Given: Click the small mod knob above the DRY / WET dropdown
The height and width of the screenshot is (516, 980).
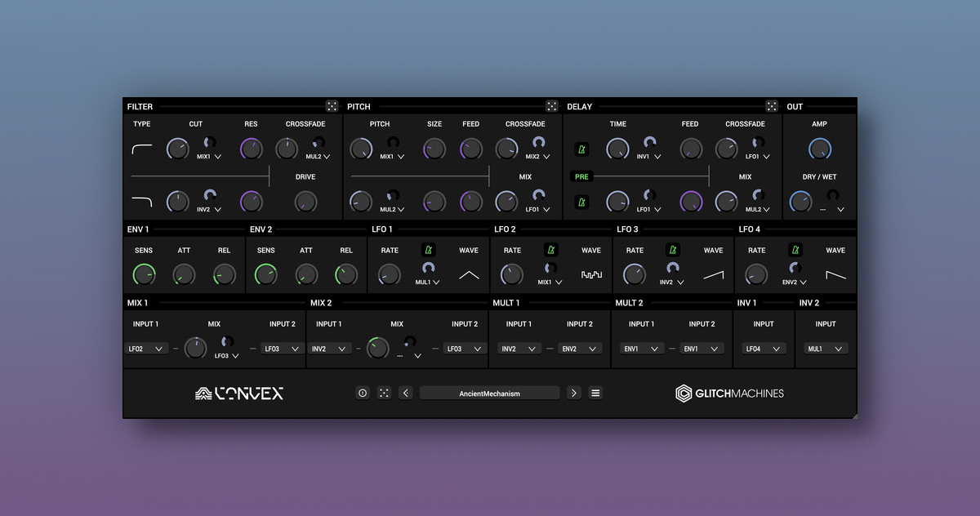Looking at the screenshot, I should pos(832,195).
